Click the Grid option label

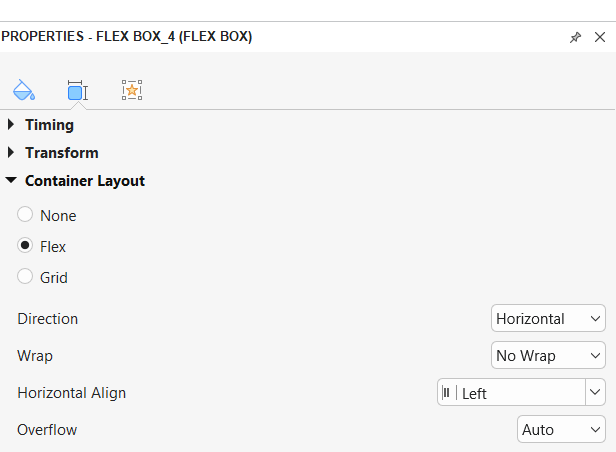click(x=54, y=277)
